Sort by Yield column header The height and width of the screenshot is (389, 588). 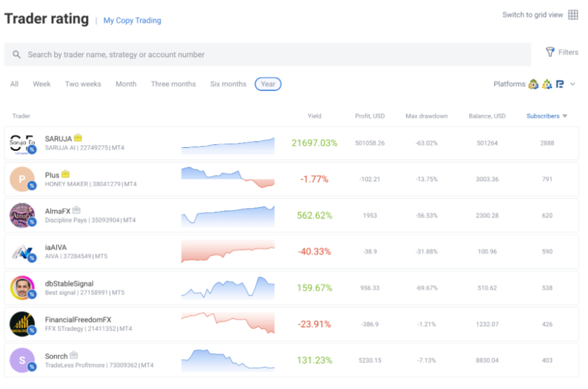coord(314,116)
